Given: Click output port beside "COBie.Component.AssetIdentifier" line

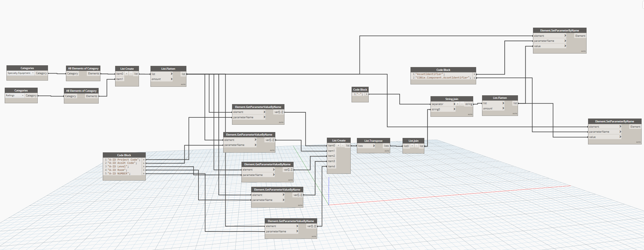Looking at the screenshot, I should coord(474,78).
